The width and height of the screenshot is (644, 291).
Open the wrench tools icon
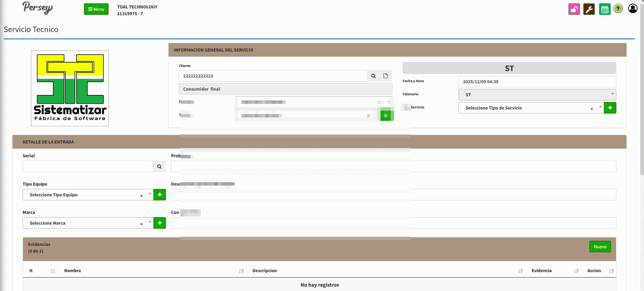coord(589,9)
